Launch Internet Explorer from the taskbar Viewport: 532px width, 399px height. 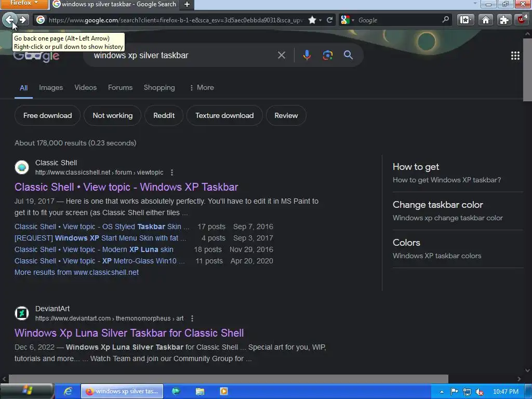[68, 391]
